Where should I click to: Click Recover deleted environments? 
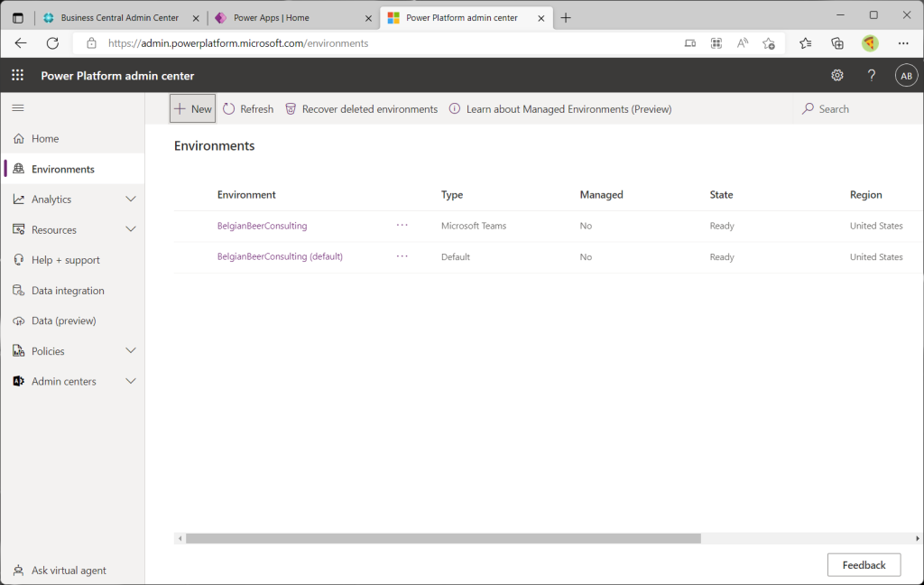361,109
